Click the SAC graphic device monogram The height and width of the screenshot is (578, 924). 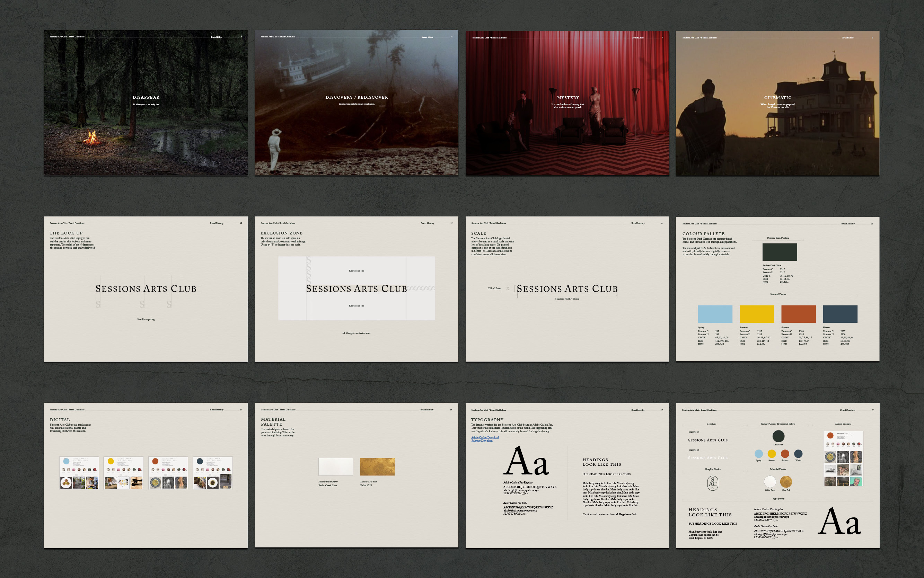click(713, 483)
